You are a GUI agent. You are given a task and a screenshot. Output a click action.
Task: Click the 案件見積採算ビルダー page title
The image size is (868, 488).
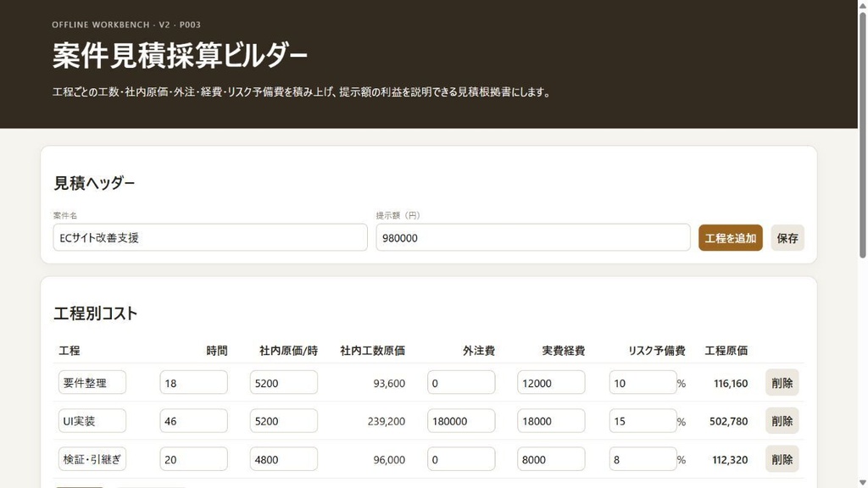tap(180, 55)
